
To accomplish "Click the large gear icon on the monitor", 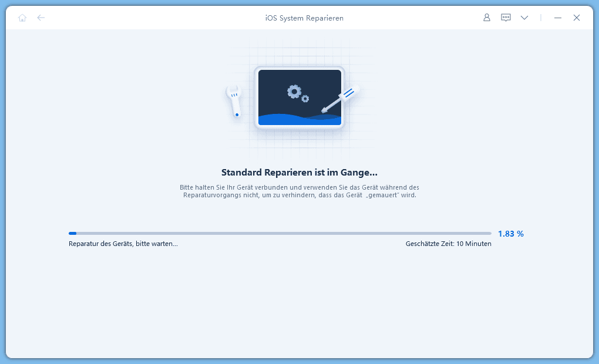I will [294, 91].
